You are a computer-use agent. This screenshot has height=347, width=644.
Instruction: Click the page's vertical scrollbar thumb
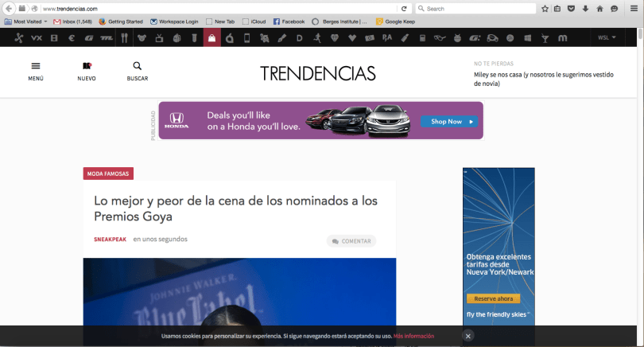pyautogui.click(x=640, y=34)
